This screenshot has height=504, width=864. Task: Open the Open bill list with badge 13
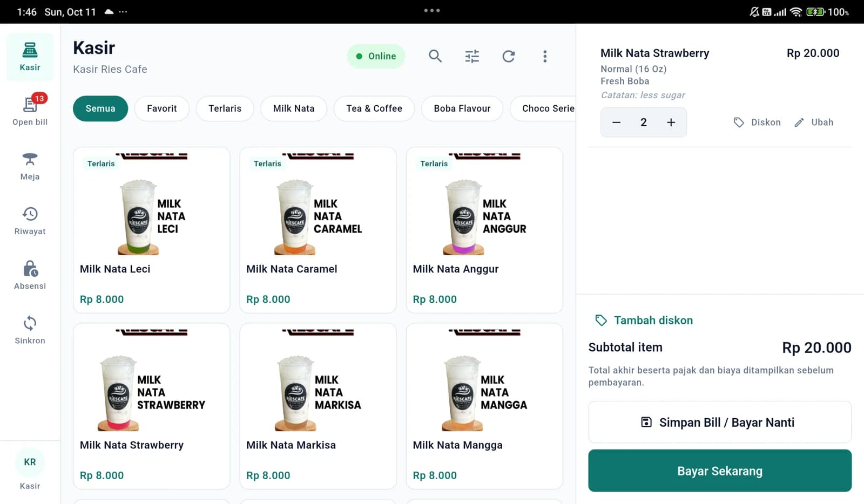tap(30, 110)
